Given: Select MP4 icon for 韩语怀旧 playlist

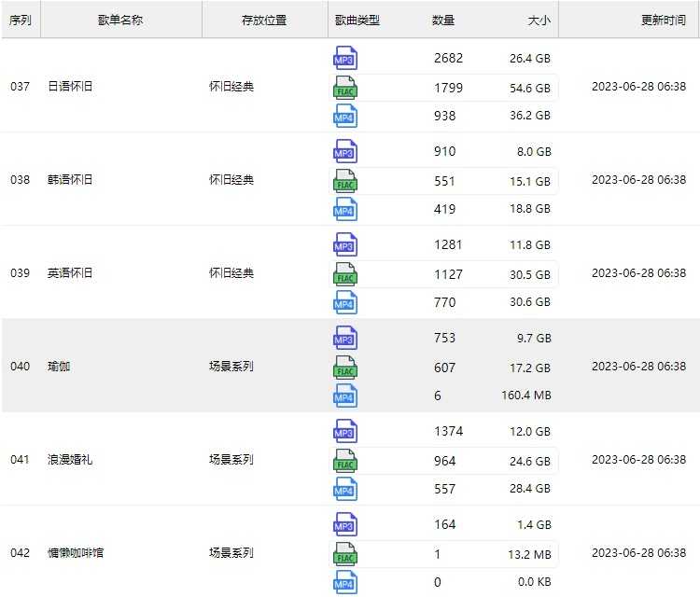Looking at the screenshot, I should click(x=345, y=209).
